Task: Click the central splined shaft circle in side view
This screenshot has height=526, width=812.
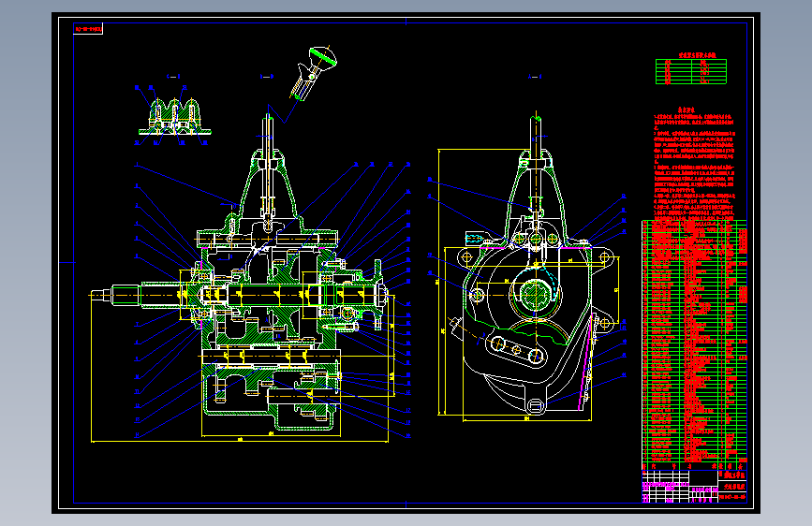Action: (535, 295)
